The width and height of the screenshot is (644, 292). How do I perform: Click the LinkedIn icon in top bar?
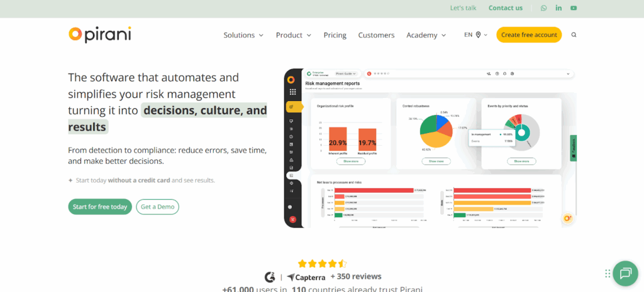558,8
